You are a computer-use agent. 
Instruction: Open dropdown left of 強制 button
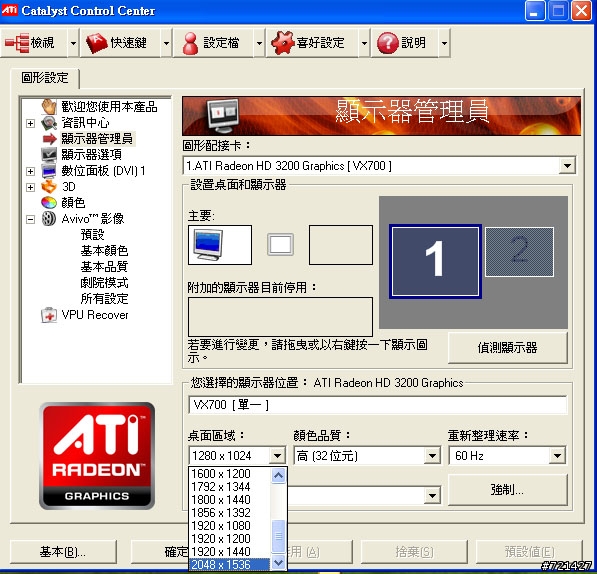432,495
